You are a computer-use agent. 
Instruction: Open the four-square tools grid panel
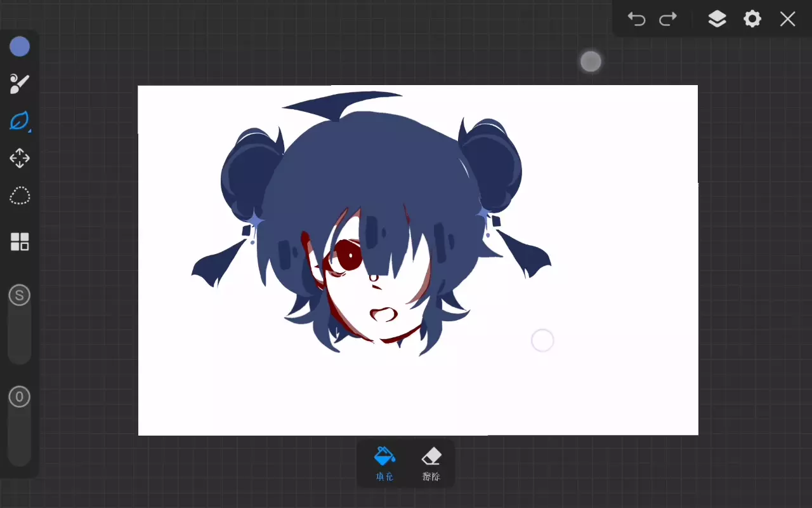click(20, 241)
